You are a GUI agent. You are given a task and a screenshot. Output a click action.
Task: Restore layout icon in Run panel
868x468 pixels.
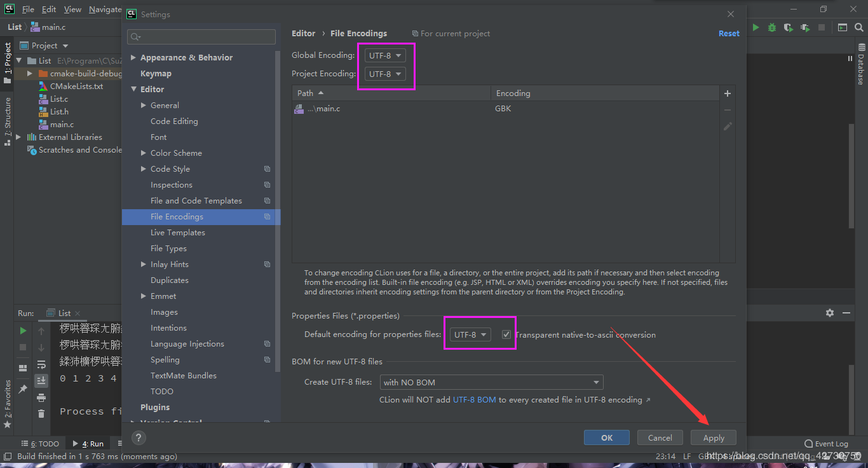click(23, 368)
